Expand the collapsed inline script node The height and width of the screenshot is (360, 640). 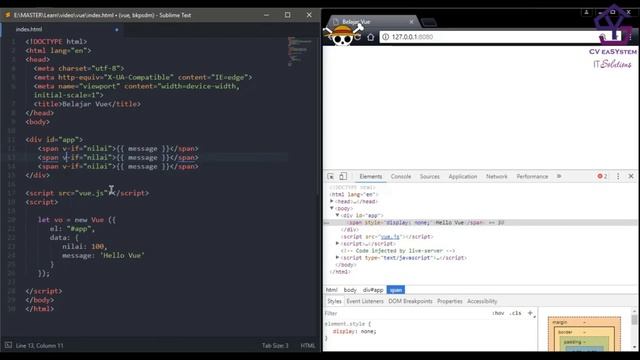tap(338, 243)
